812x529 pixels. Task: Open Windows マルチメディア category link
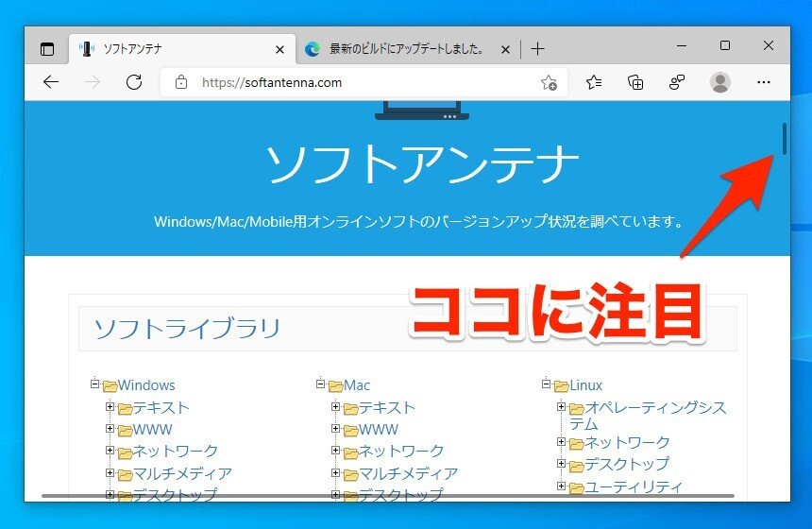[183, 473]
